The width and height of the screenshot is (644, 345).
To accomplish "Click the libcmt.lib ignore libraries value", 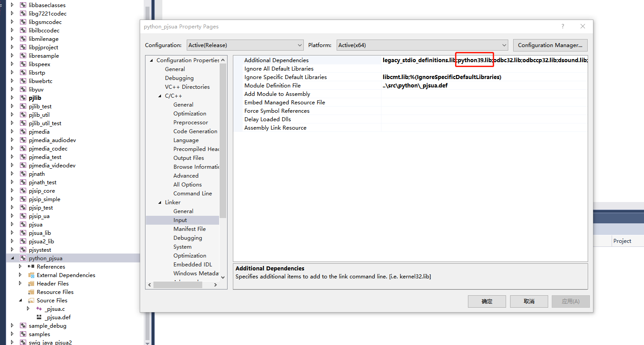I will (442, 77).
